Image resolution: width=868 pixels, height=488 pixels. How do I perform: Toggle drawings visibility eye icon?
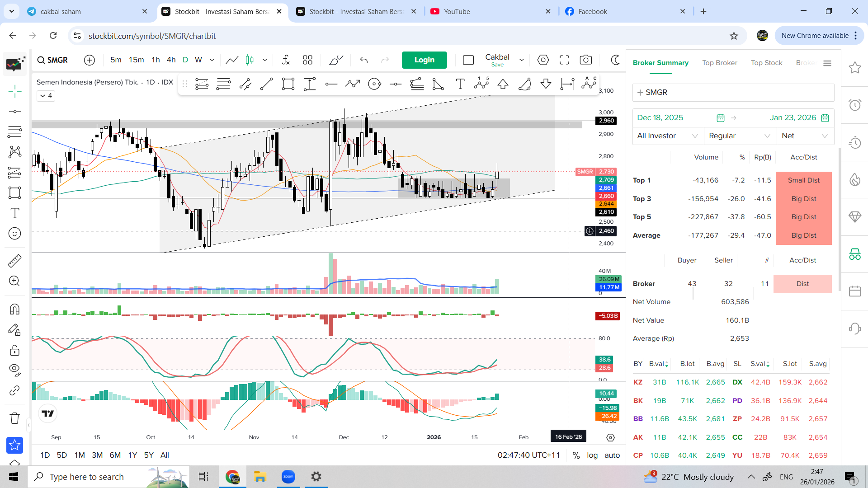coord(14,370)
